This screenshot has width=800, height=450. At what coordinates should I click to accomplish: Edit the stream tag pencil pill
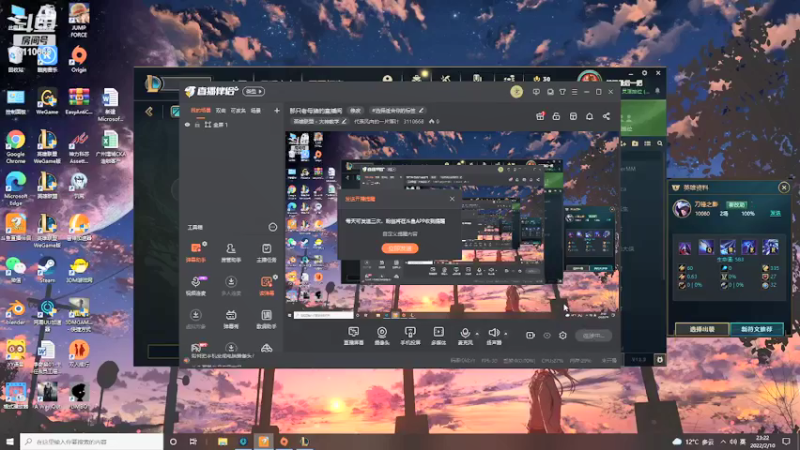(x=397, y=111)
